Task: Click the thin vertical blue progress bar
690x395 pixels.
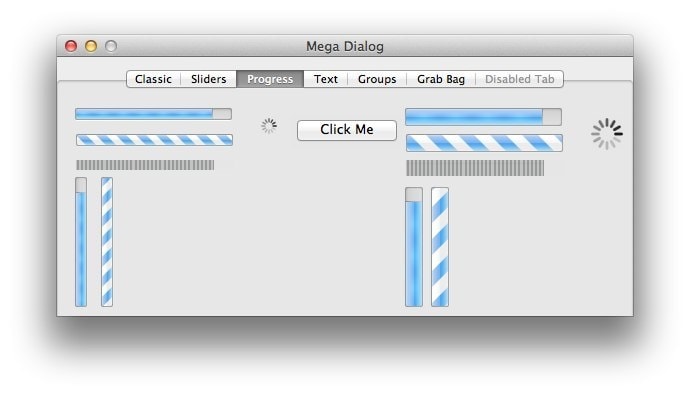Action: pos(81,242)
